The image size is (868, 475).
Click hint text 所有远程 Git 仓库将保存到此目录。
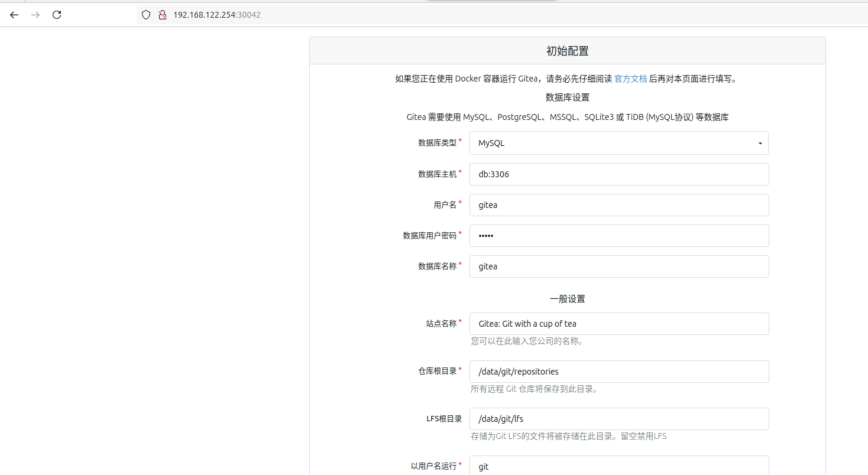534,389
